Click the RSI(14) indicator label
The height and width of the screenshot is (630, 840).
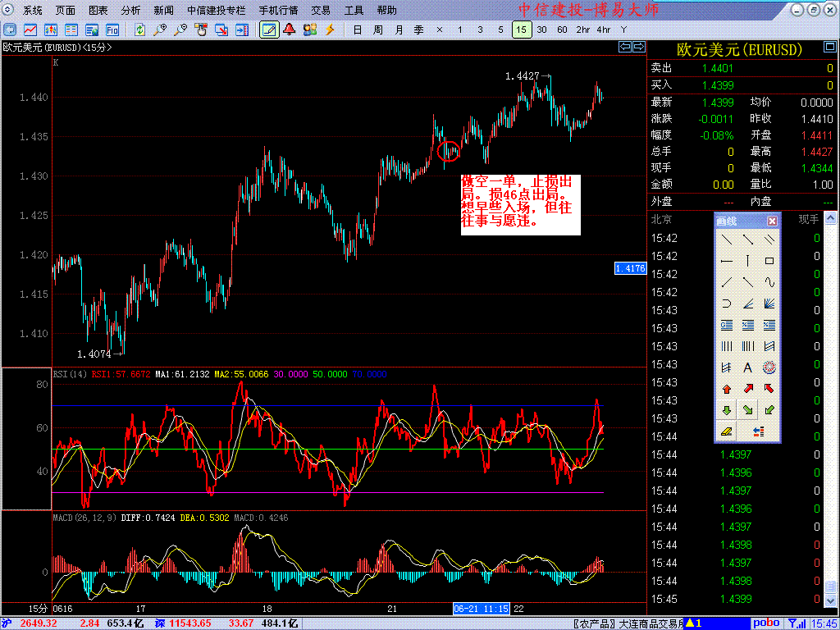(x=71, y=374)
